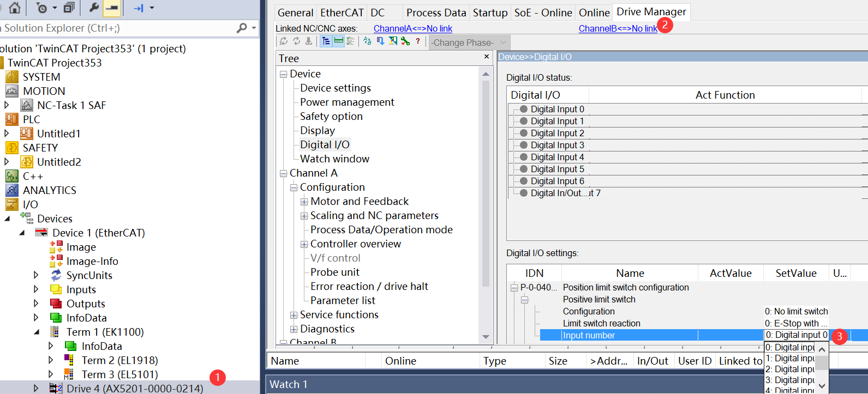Choose '3: Digital inpu' from dropdown list

click(x=790, y=380)
